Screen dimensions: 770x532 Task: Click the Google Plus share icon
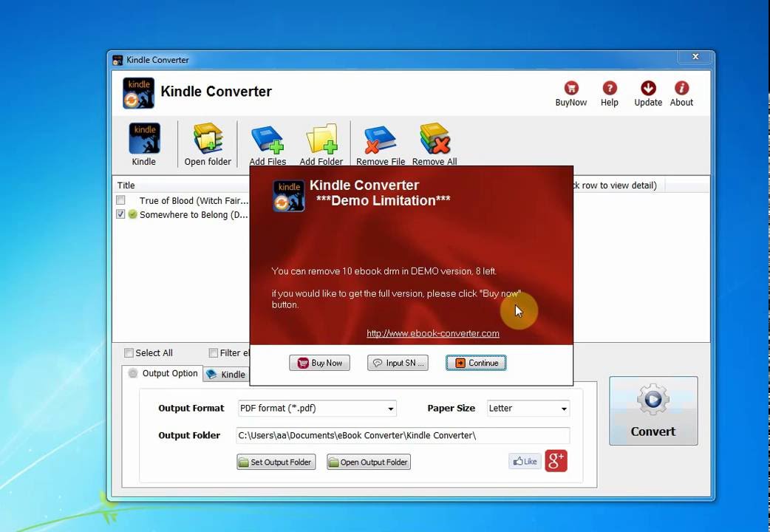(556, 461)
